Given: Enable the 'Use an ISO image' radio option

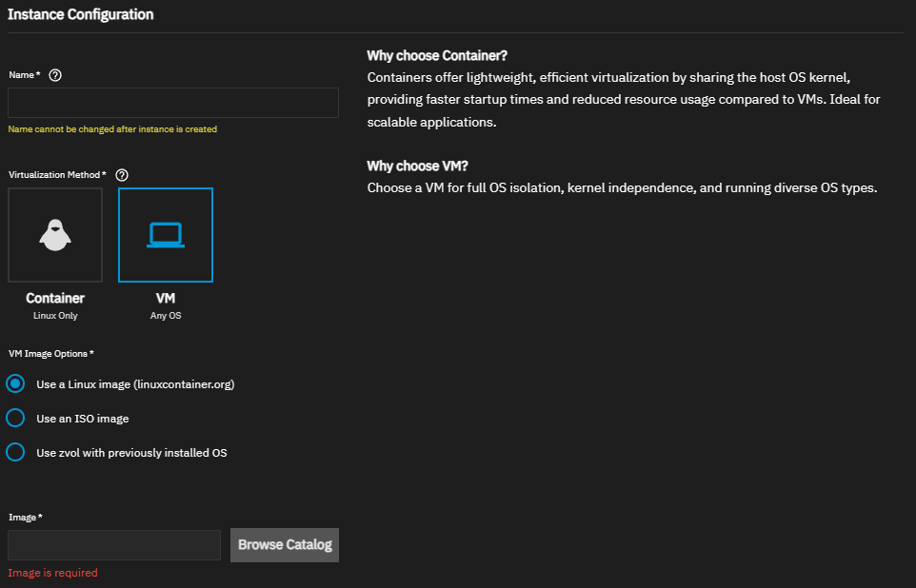Looking at the screenshot, I should click(x=15, y=419).
